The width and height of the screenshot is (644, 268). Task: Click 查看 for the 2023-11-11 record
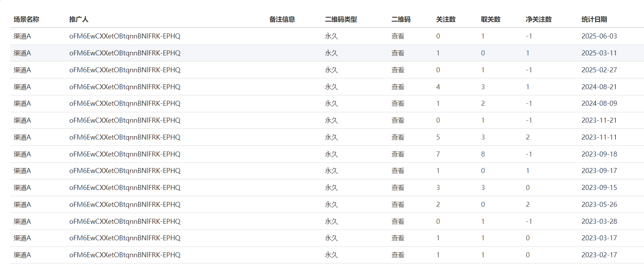397,137
